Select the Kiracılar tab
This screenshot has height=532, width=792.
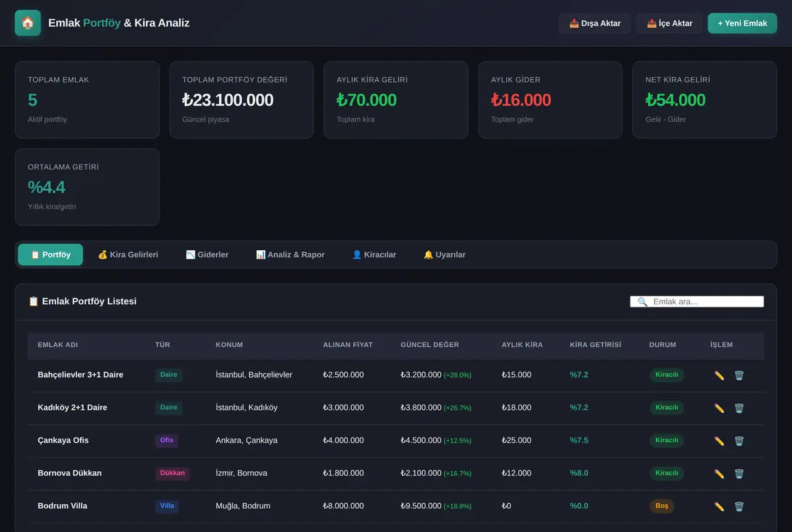pyautogui.click(x=374, y=255)
